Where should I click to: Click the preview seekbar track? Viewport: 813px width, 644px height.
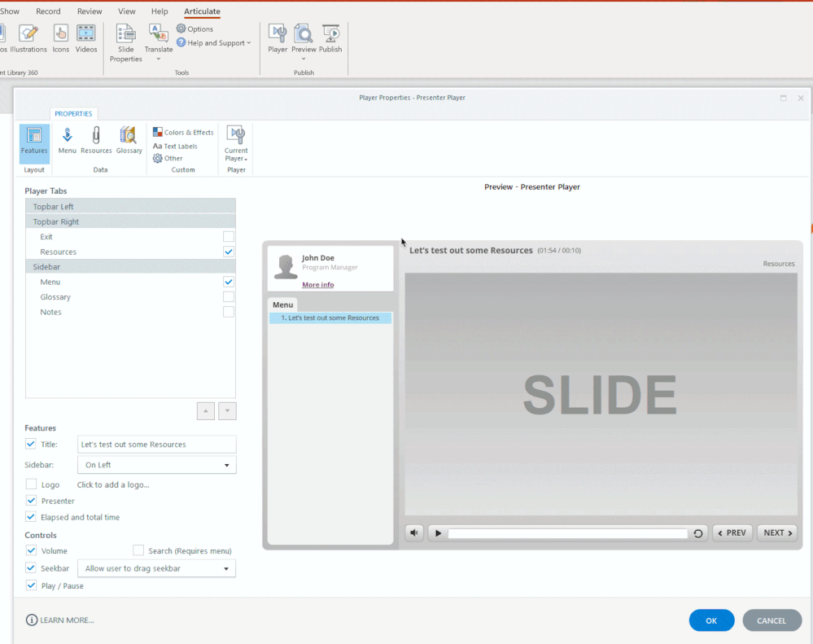(x=567, y=534)
